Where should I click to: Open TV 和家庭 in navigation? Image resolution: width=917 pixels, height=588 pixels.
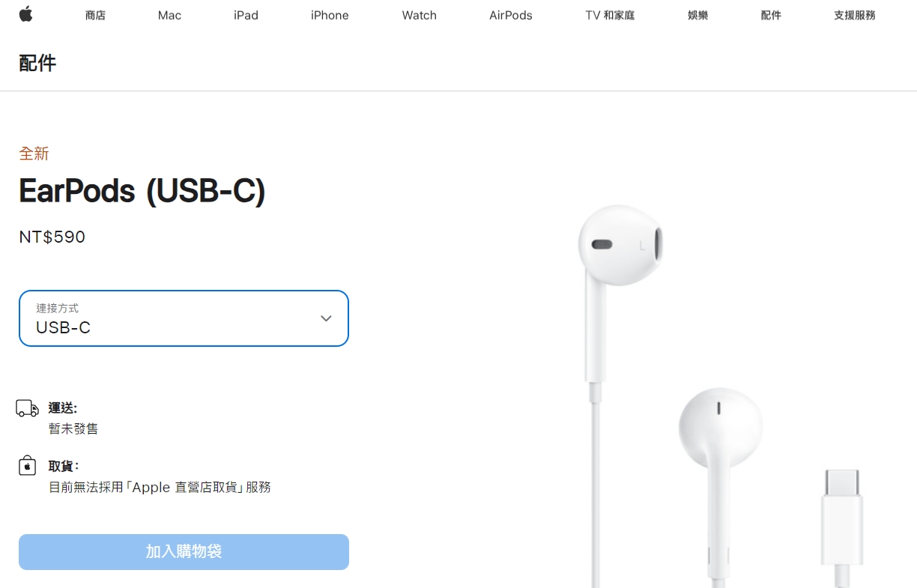click(x=610, y=15)
